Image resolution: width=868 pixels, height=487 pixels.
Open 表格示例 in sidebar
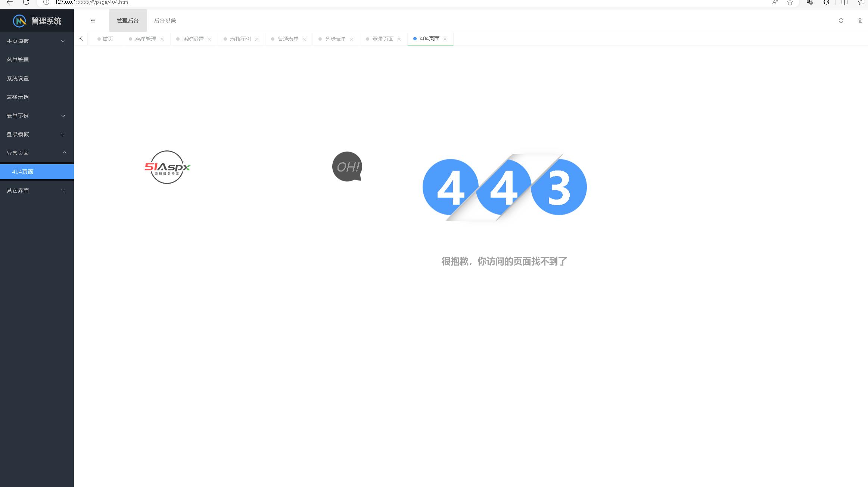pyautogui.click(x=37, y=97)
